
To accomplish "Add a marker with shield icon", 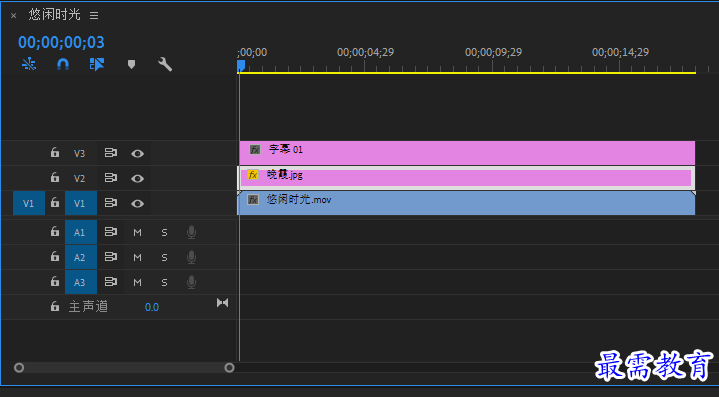I will coord(131,64).
